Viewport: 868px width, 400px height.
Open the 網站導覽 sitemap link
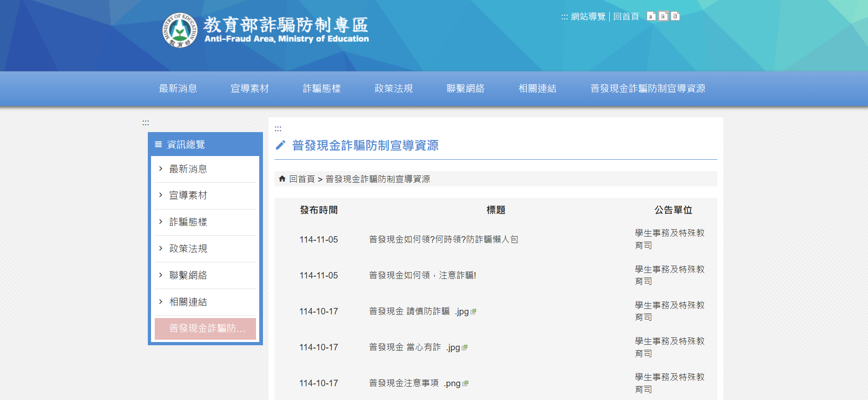point(588,17)
